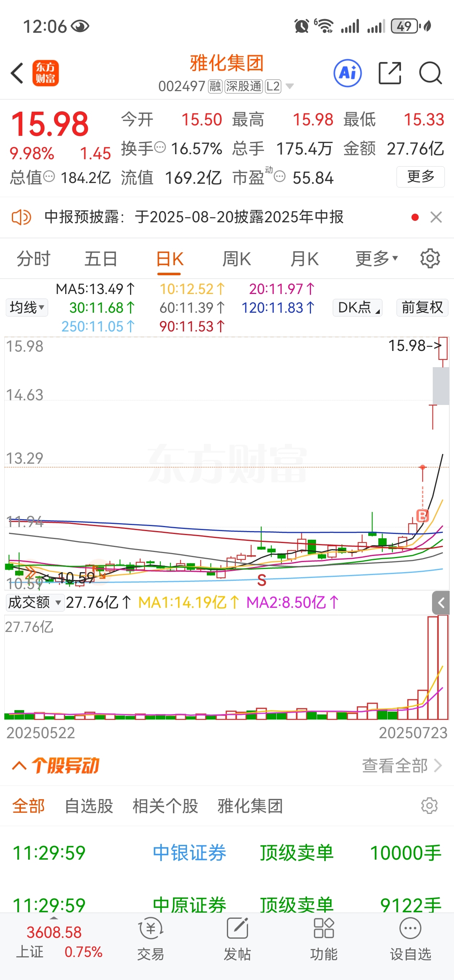Image resolution: width=454 pixels, height=980 pixels.
Task: Open the DK点 selector
Action: tap(357, 307)
